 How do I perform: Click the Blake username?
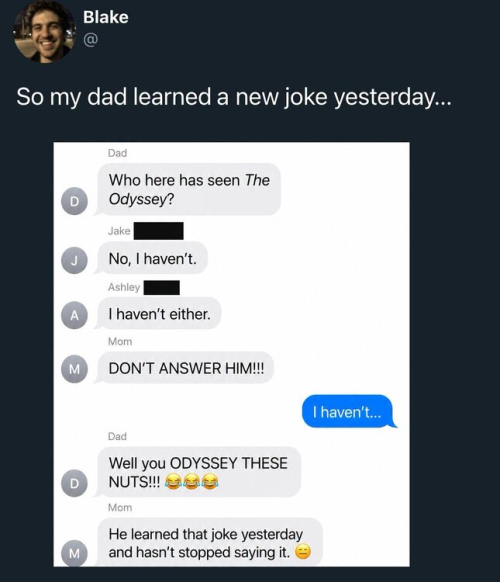click(x=106, y=17)
